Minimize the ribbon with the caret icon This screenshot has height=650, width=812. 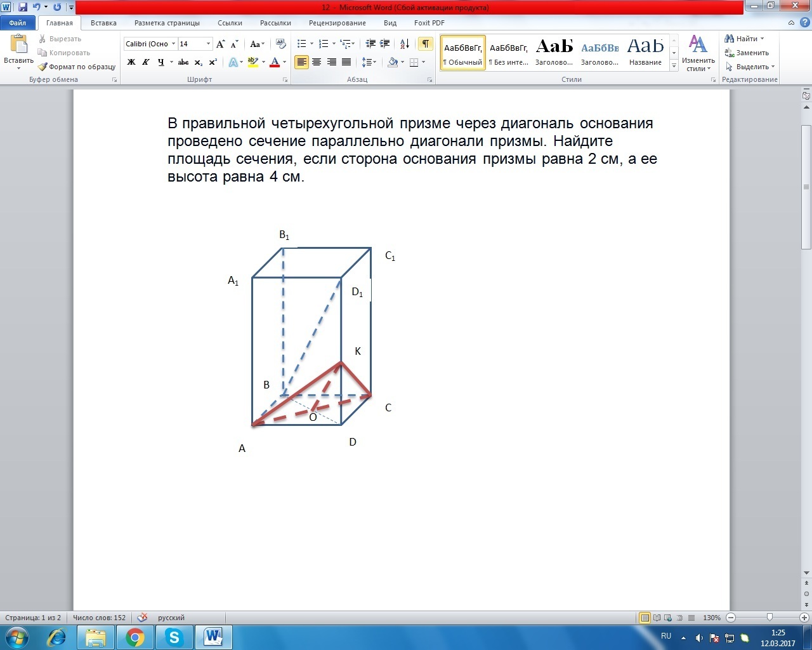click(792, 23)
